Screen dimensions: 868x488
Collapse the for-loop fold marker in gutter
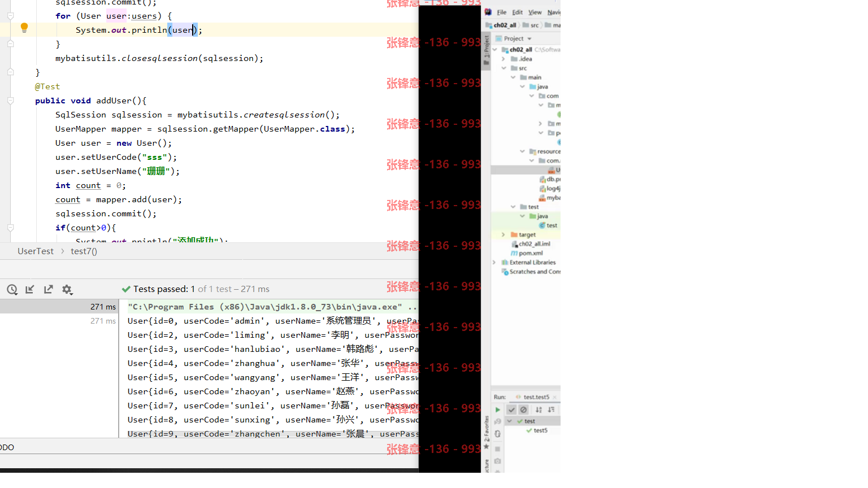(10, 15)
